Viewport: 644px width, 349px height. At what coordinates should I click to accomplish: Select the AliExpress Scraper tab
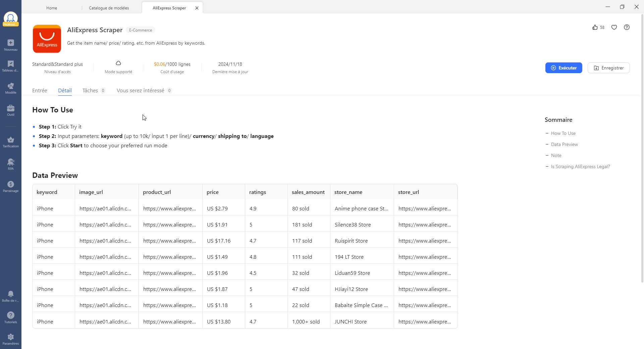pos(169,8)
